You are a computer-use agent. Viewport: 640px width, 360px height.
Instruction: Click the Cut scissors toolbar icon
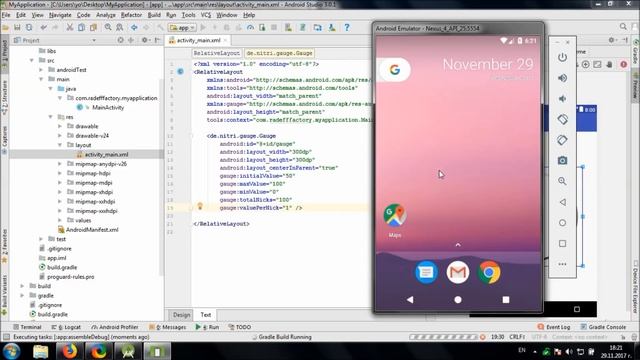tap(70, 27)
